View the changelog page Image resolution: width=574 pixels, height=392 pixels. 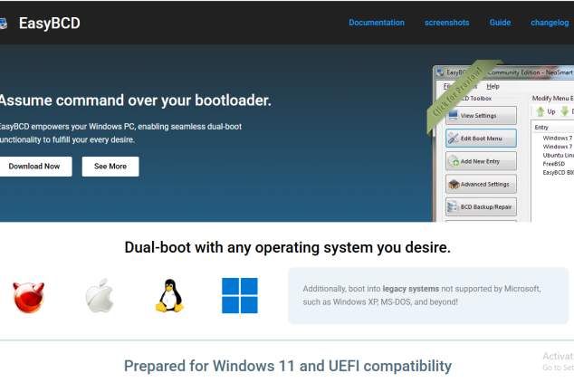(550, 23)
